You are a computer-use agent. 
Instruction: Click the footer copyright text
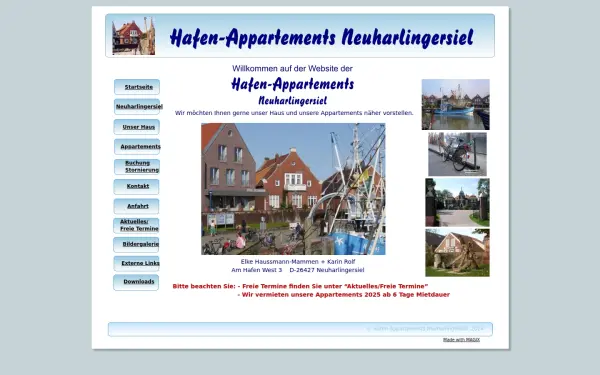point(425,329)
